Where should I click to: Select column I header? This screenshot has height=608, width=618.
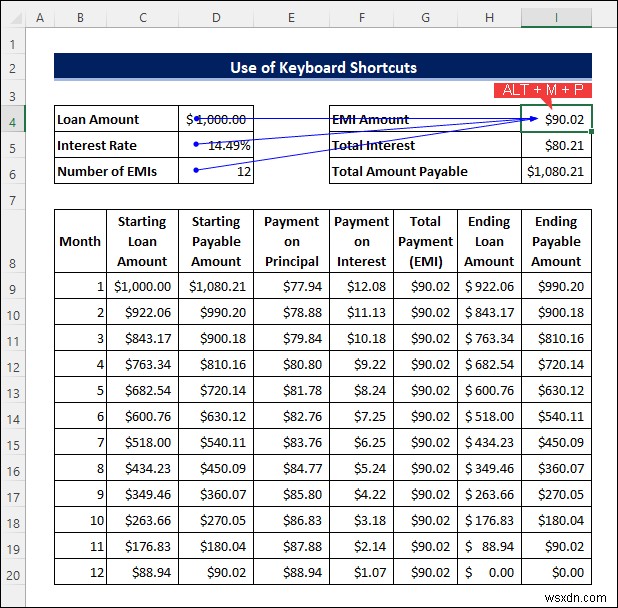(556, 17)
